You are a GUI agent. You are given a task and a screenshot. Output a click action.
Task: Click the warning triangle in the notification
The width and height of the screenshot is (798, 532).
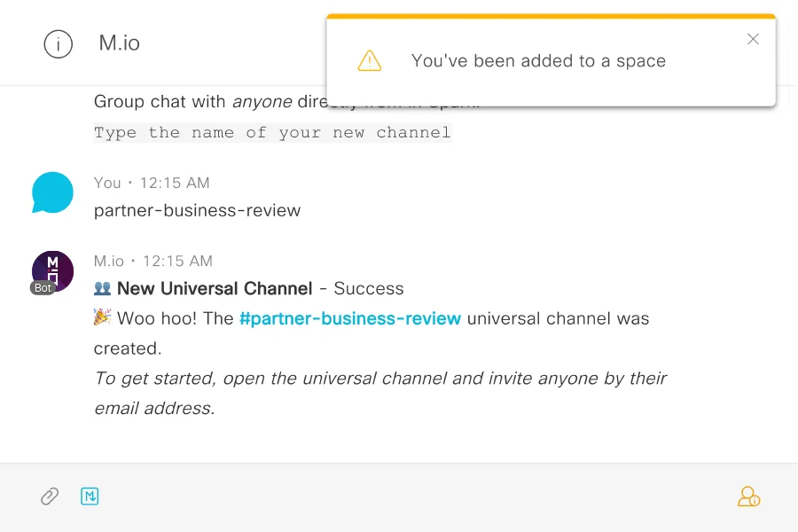point(370,60)
